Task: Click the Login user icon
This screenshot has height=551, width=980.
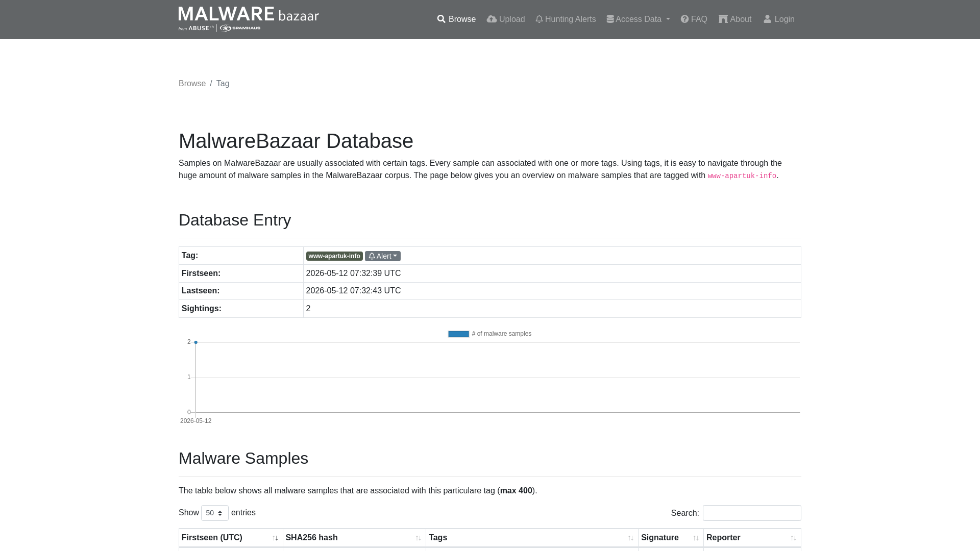Action: 767,19
